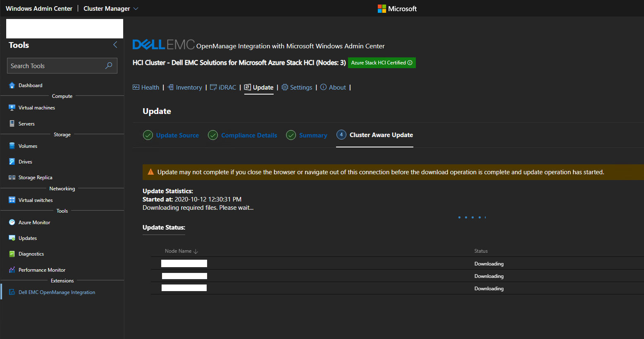Click the Started at timestamp text
This screenshot has height=339, width=644.
coord(192,199)
